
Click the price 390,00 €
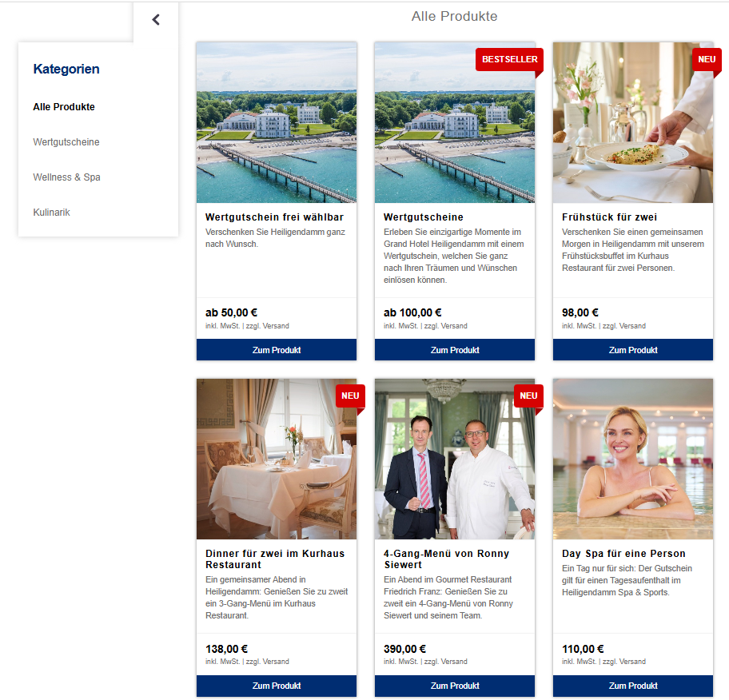pos(404,649)
